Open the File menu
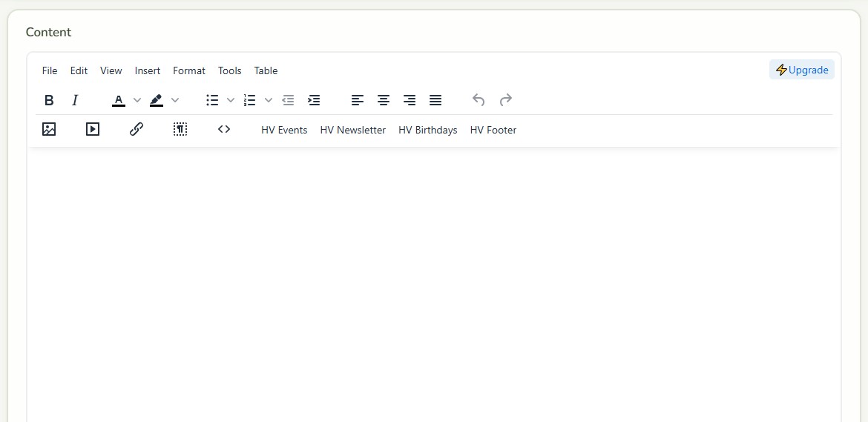Viewport: 868px width, 422px height. coord(49,70)
